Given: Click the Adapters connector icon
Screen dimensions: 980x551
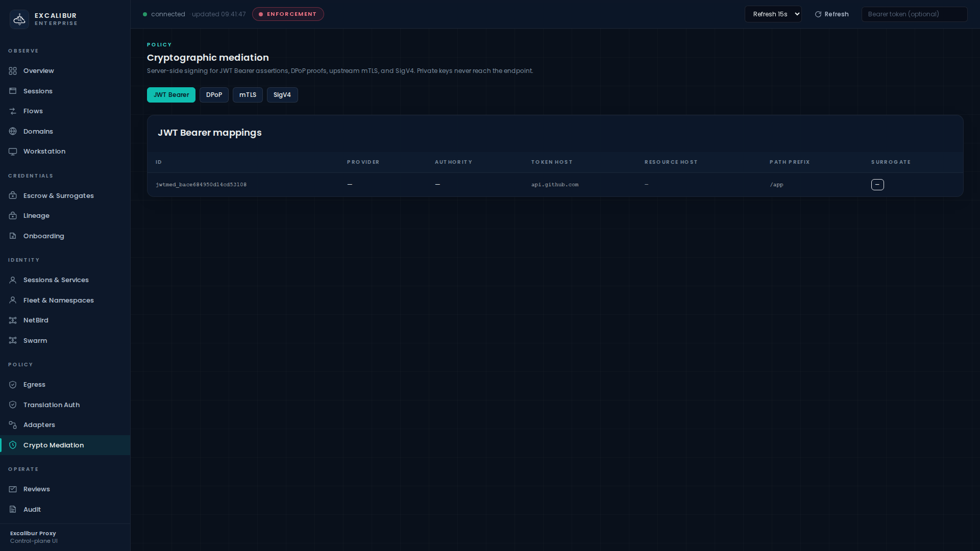Looking at the screenshot, I should (x=13, y=425).
